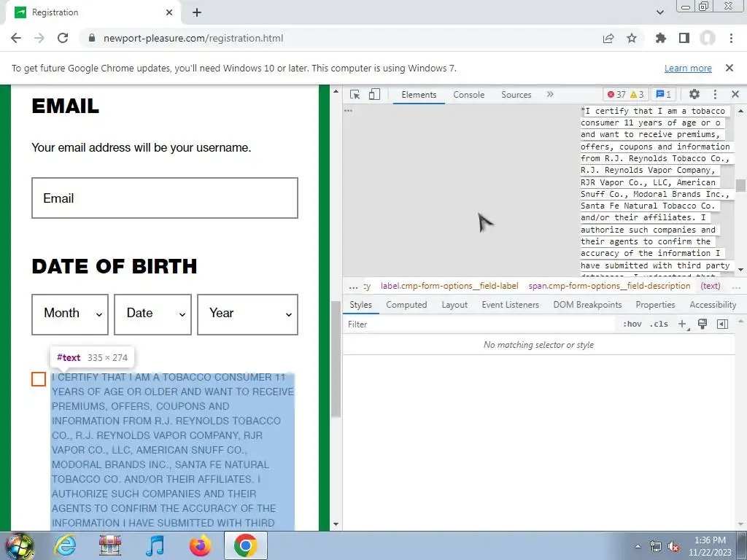Open a new browser tab
The height and width of the screenshot is (560, 747).
[197, 12]
